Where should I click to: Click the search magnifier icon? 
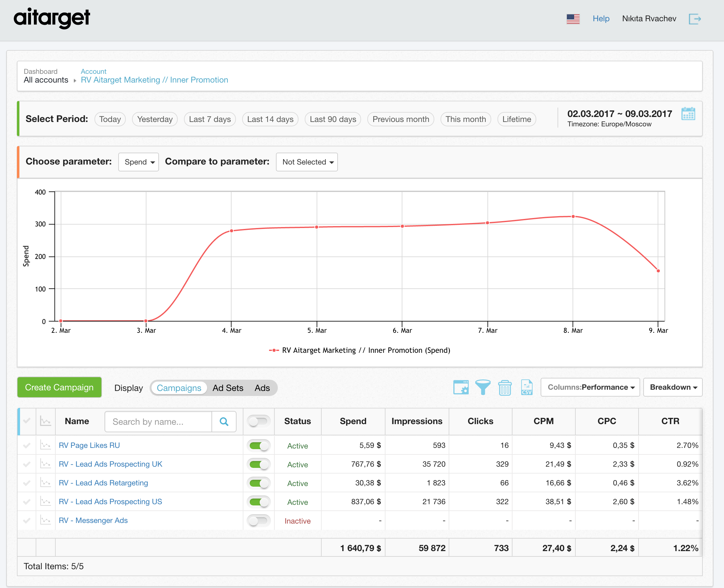[224, 421]
